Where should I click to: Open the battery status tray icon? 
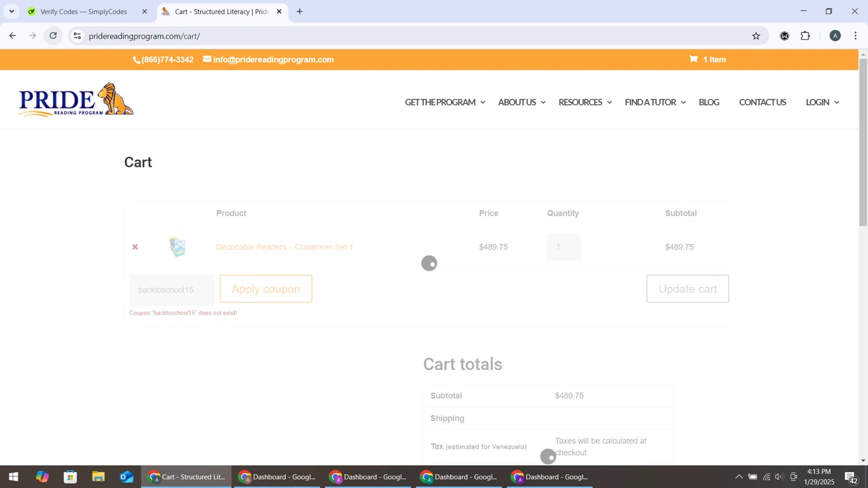[753, 477]
